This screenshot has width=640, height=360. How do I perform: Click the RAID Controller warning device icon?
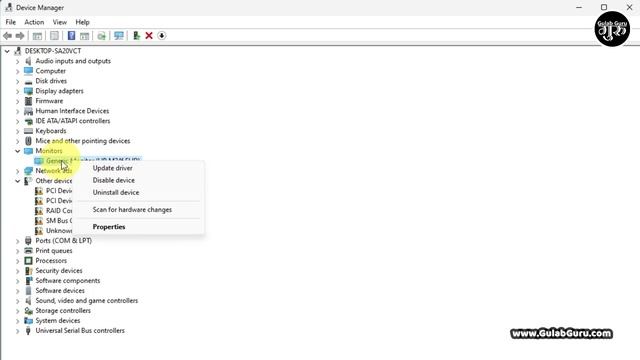coord(39,211)
